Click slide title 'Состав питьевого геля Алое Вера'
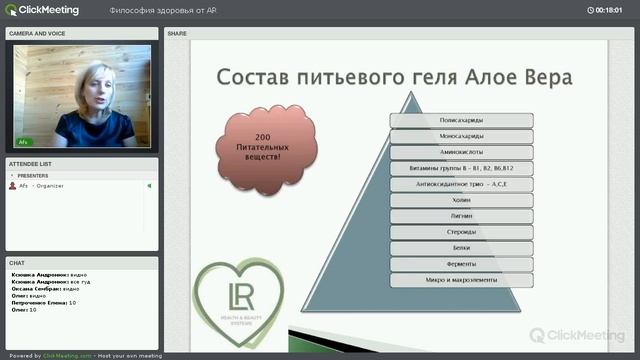The height and width of the screenshot is (360, 640). click(x=394, y=77)
